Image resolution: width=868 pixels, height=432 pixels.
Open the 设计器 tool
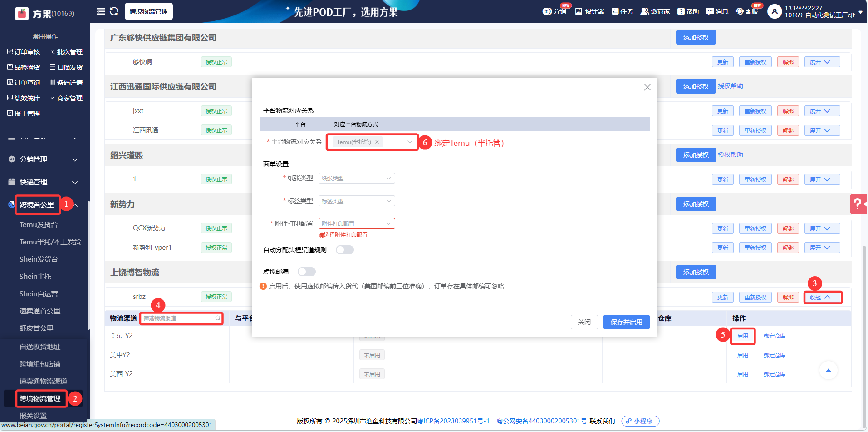pyautogui.click(x=589, y=11)
